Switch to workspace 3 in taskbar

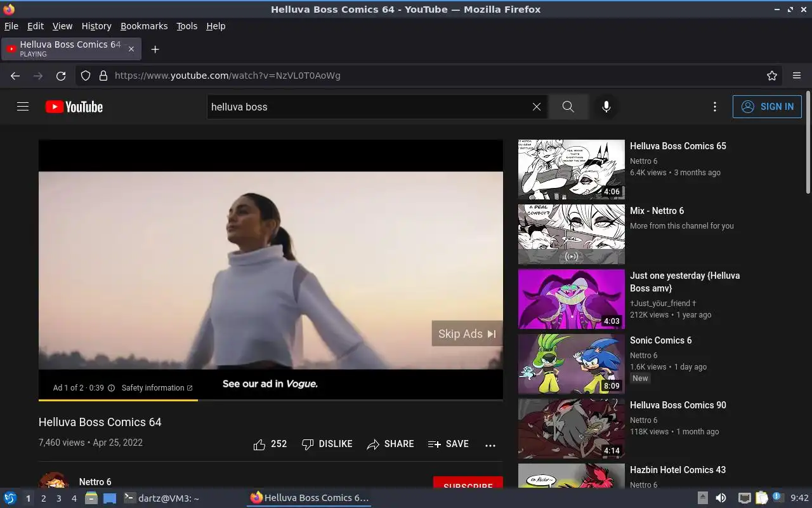tap(58, 498)
